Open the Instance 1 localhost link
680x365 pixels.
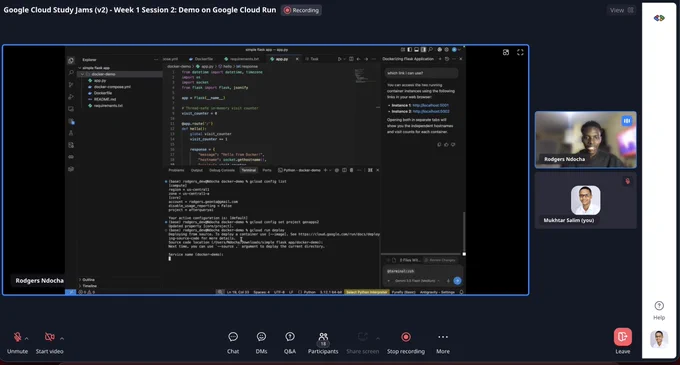(x=431, y=105)
